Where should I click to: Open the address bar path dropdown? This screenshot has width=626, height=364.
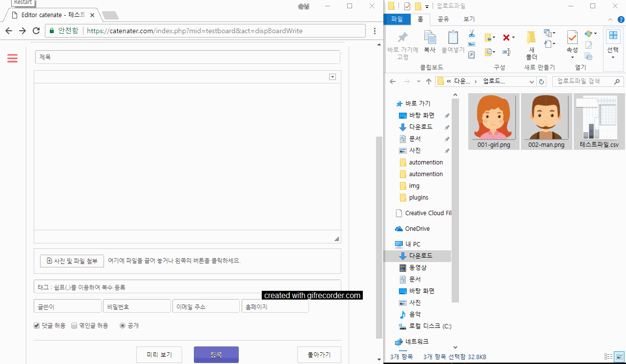click(x=532, y=81)
